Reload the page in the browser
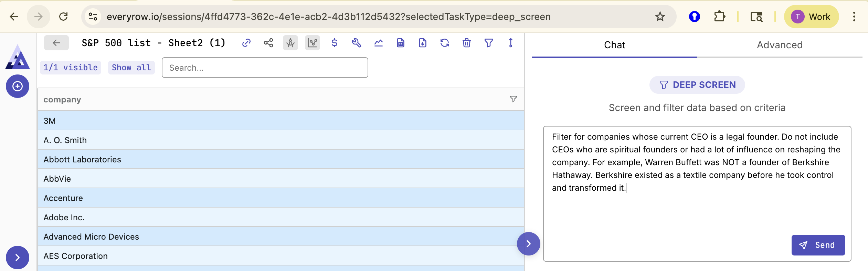 coord(63,17)
